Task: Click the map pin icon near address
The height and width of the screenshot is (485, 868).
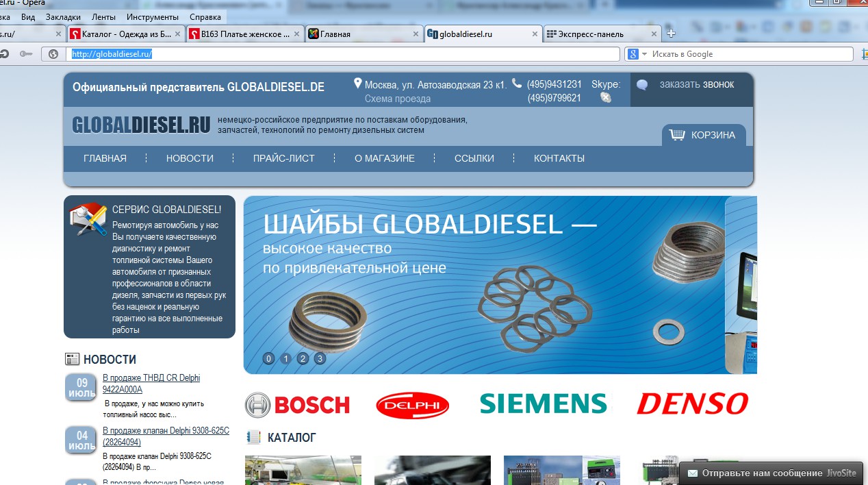Action: (357, 84)
